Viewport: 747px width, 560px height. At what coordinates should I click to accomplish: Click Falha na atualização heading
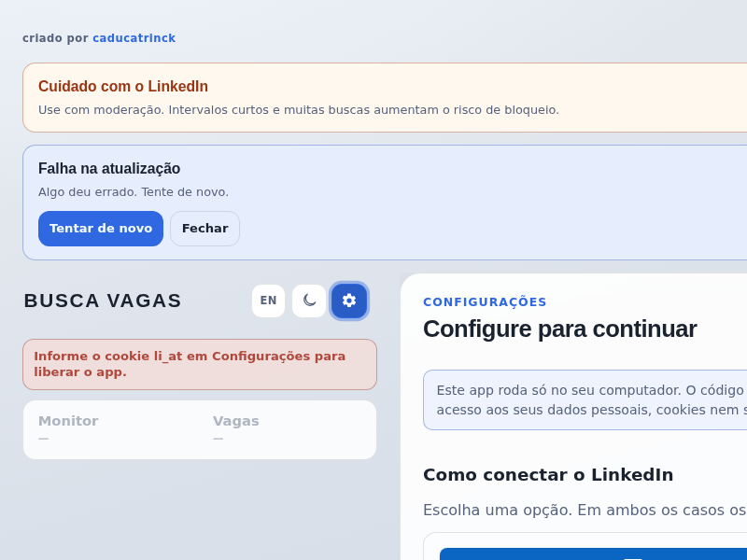(109, 169)
